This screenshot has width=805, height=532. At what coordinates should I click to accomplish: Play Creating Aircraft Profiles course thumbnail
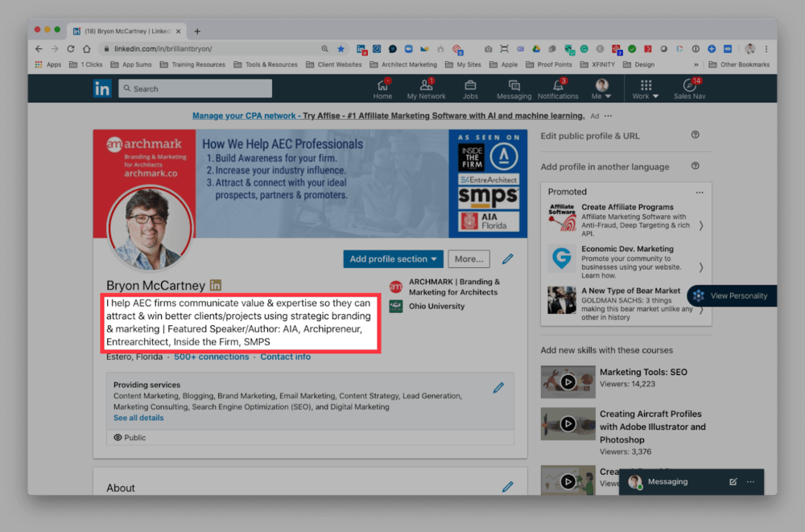pos(568,423)
